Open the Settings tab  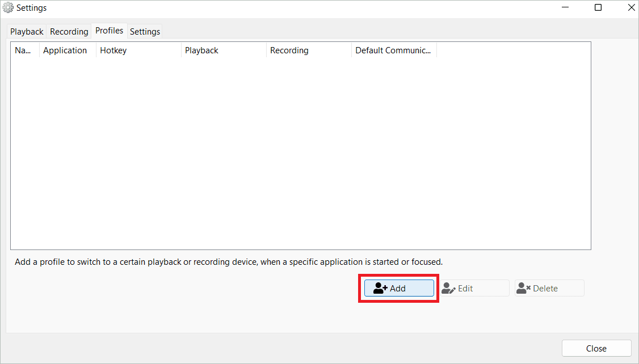tap(145, 31)
